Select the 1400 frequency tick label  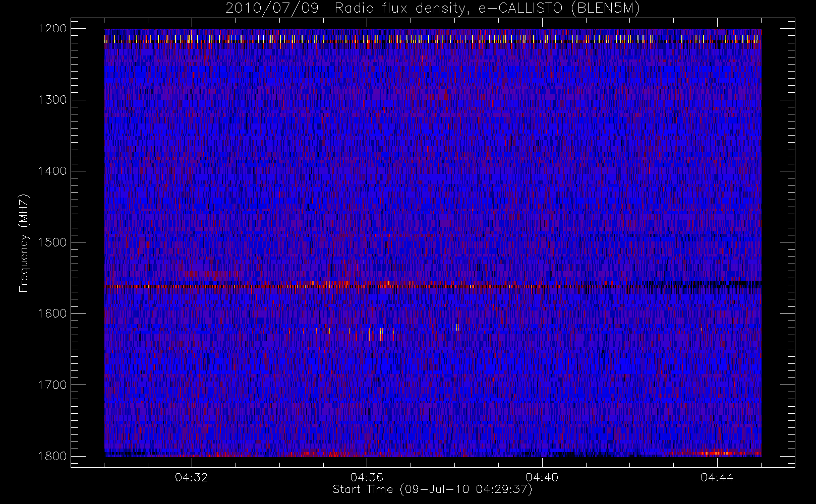click(52, 171)
